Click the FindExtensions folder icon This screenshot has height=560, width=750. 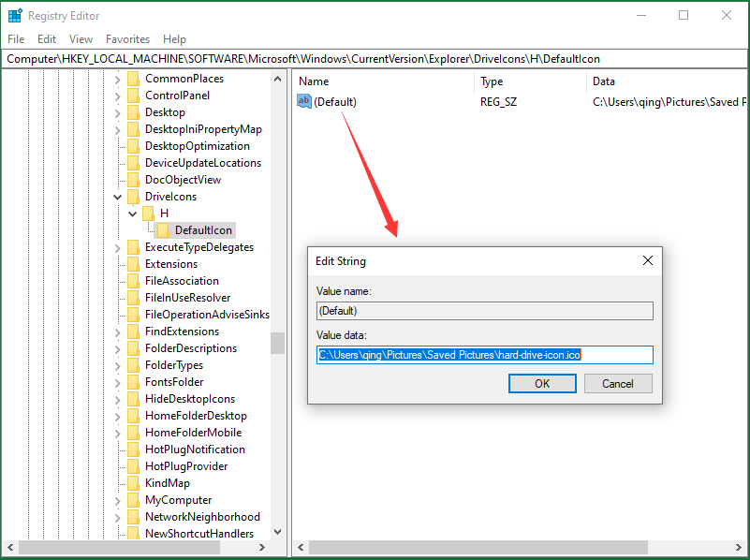134,332
